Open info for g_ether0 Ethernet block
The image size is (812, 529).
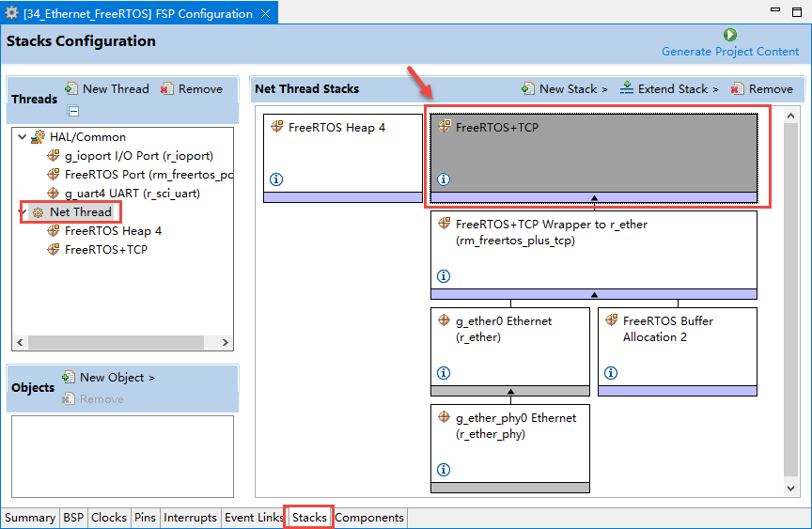pos(444,373)
